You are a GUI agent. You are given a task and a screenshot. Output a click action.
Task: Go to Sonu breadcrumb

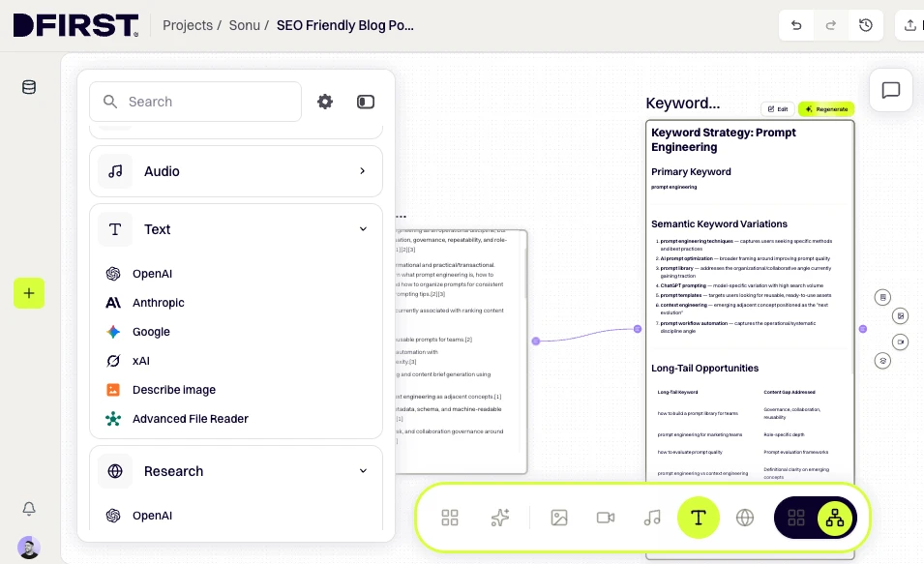point(244,25)
